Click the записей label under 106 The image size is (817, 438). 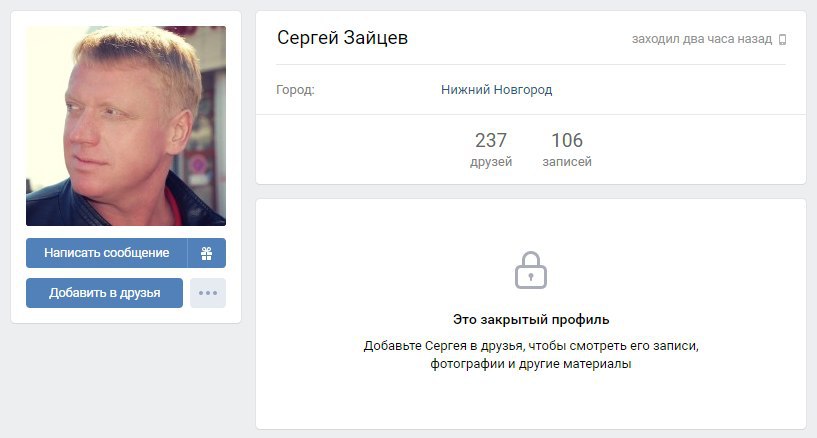tap(567, 162)
